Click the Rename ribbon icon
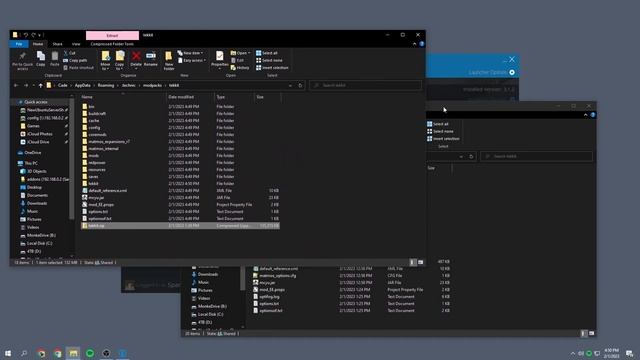Image resolution: width=640 pixels, height=360 pixels. coord(151,58)
